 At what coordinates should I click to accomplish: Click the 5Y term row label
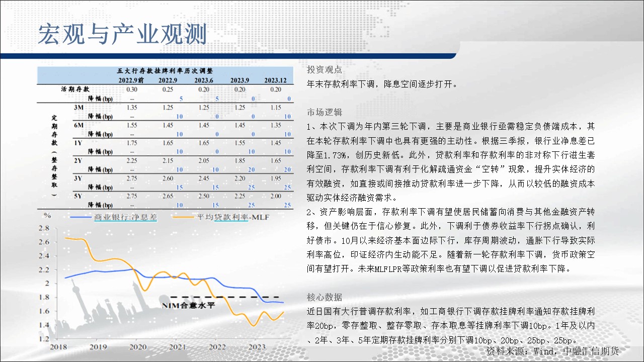(x=78, y=196)
